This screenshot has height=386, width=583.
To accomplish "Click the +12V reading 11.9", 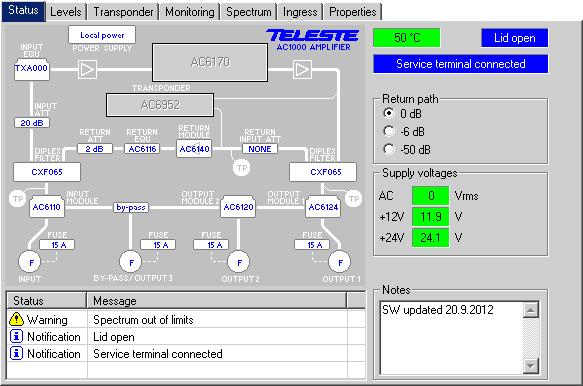I will [x=431, y=216].
